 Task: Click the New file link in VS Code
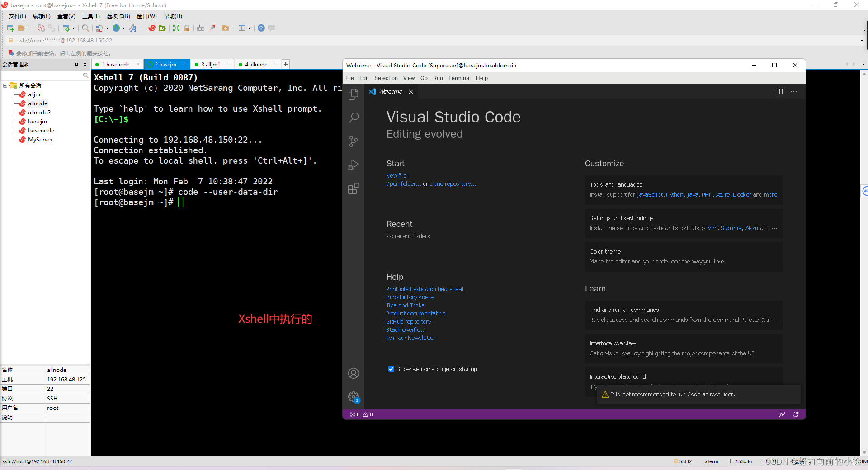click(x=396, y=175)
